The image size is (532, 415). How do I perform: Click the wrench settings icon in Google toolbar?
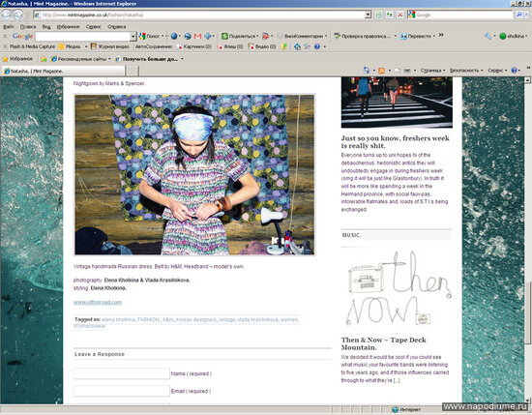coord(488,36)
